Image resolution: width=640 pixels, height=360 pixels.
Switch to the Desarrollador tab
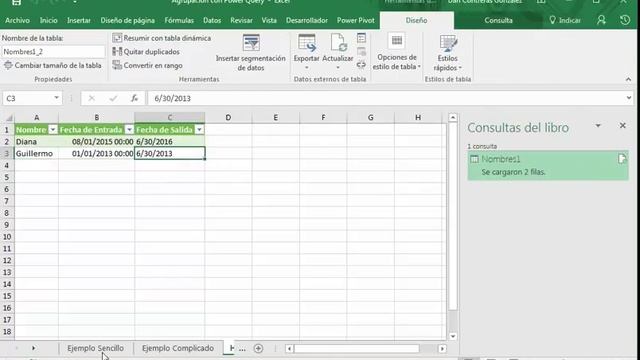click(307, 20)
